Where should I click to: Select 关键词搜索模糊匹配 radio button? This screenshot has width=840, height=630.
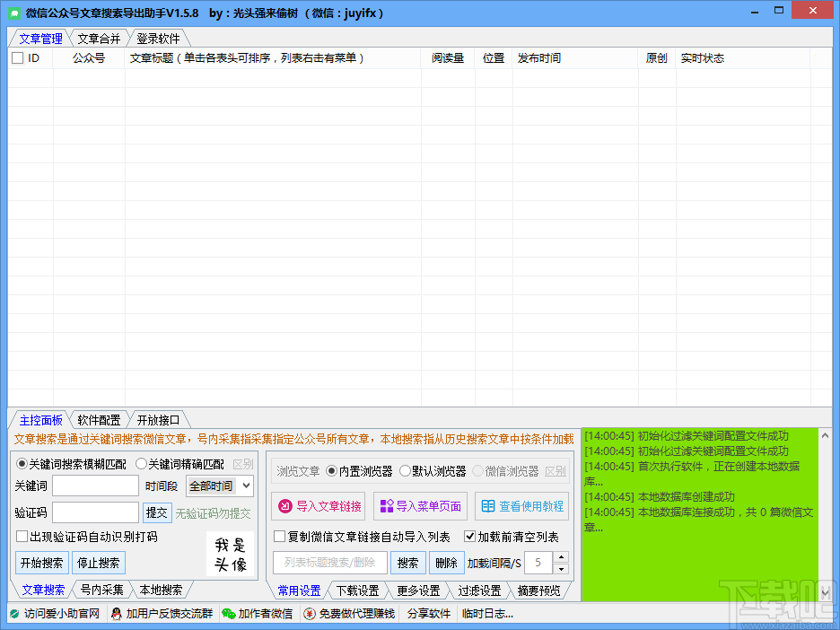(x=22, y=463)
